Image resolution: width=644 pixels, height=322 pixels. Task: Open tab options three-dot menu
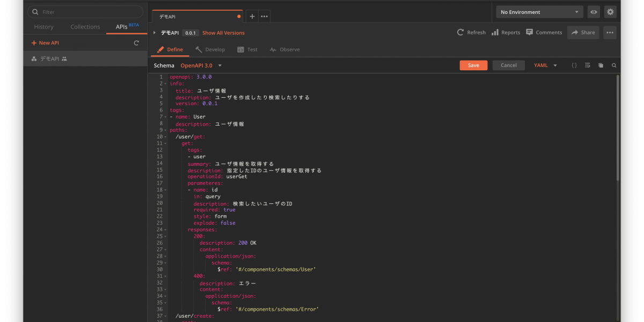[264, 17]
